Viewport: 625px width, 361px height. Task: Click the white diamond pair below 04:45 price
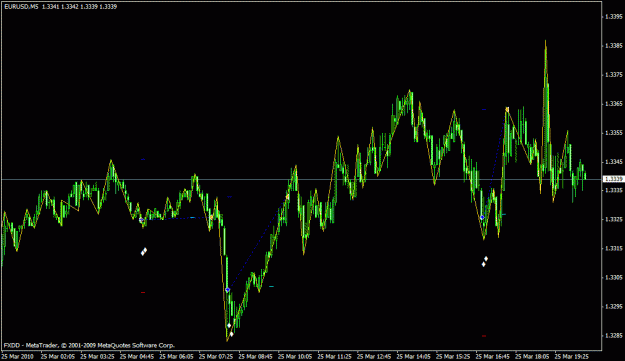pyautogui.click(x=143, y=251)
